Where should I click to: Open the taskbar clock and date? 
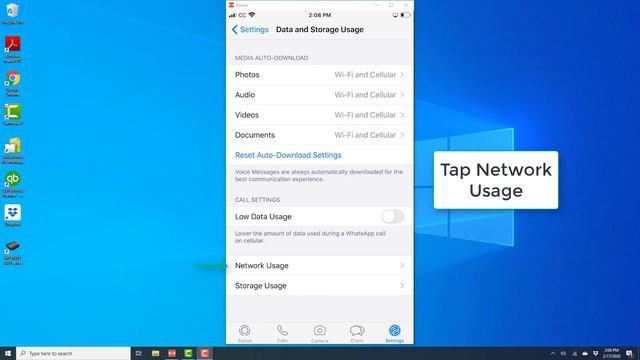coord(611,353)
